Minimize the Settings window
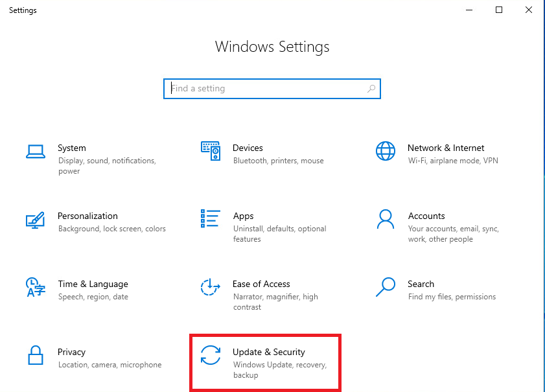This screenshot has width=545, height=392. pyautogui.click(x=469, y=10)
